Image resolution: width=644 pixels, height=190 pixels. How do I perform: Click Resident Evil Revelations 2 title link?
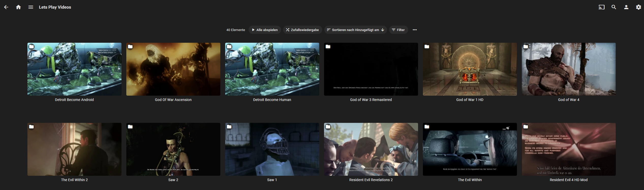[371, 180]
